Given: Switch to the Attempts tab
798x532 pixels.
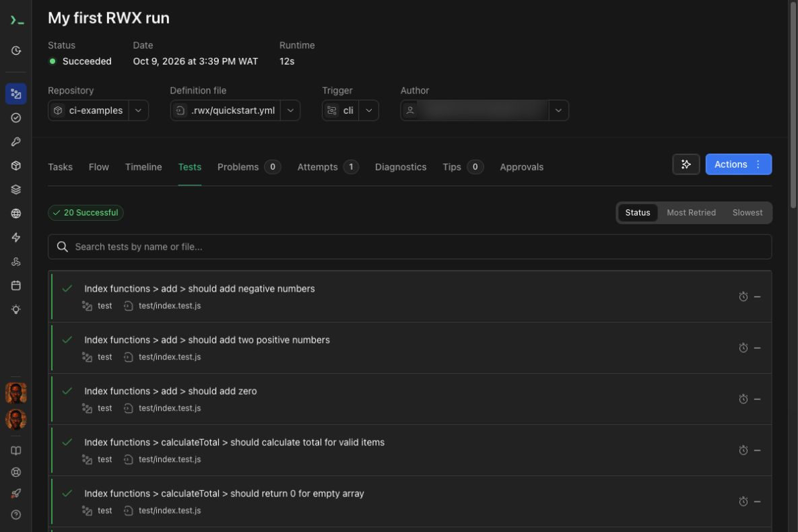Looking at the screenshot, I should 328,167.
